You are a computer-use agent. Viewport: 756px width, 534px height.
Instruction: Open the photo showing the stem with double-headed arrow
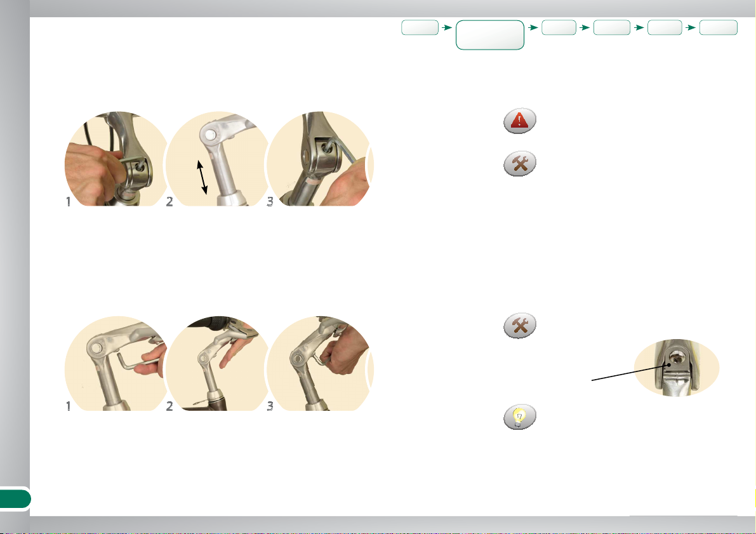(x=218, y=159)
